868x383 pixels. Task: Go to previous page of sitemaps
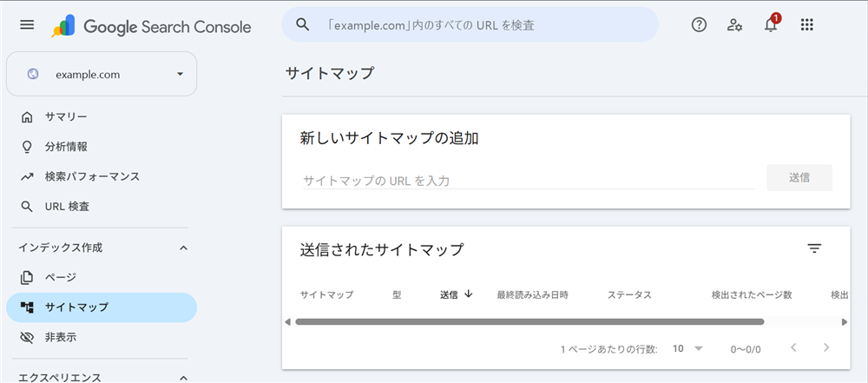[793, 348]
